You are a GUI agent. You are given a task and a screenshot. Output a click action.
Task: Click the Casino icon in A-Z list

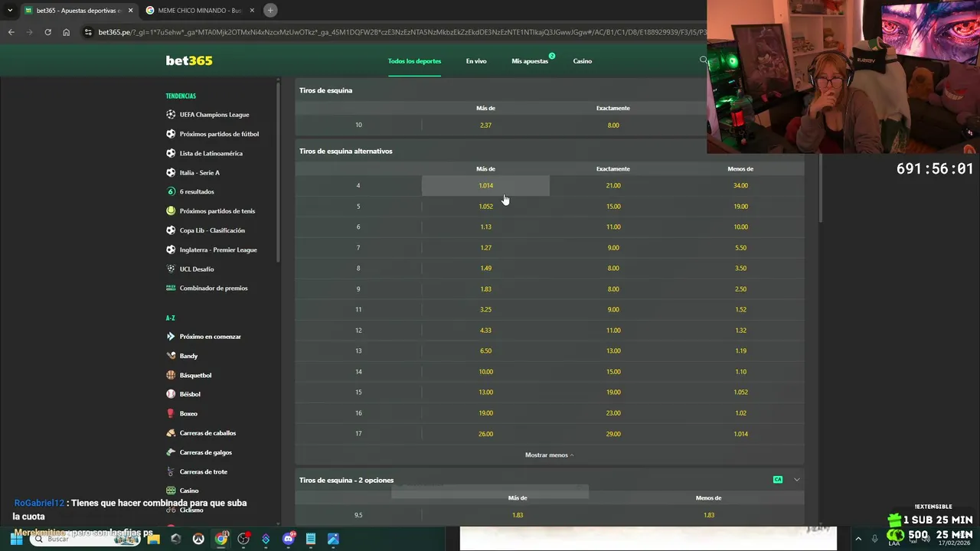pos(171,491)
